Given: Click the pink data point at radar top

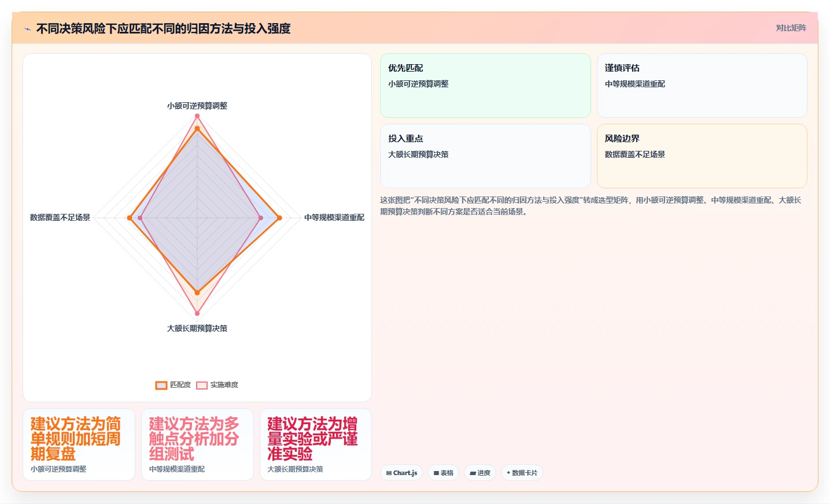Looking at the screenshot, I should [x=197, y=116].
